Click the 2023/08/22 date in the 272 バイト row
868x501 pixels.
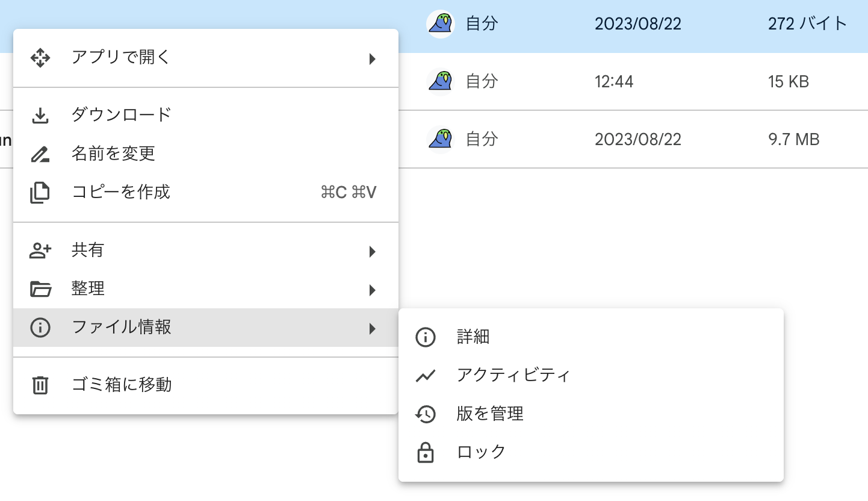(638, 24)
